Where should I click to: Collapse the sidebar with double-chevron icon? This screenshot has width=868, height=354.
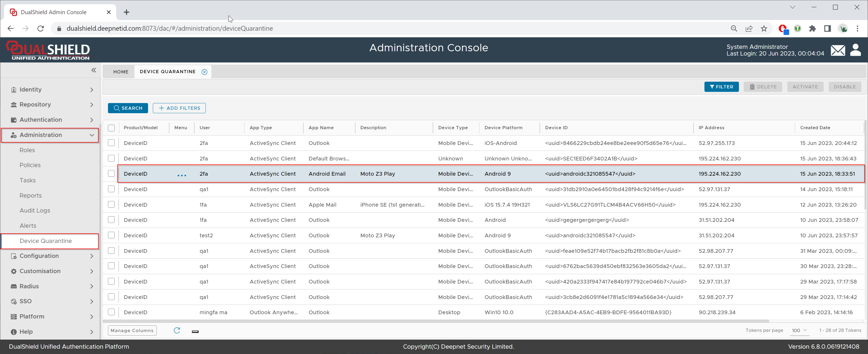(x=94, y=70)
